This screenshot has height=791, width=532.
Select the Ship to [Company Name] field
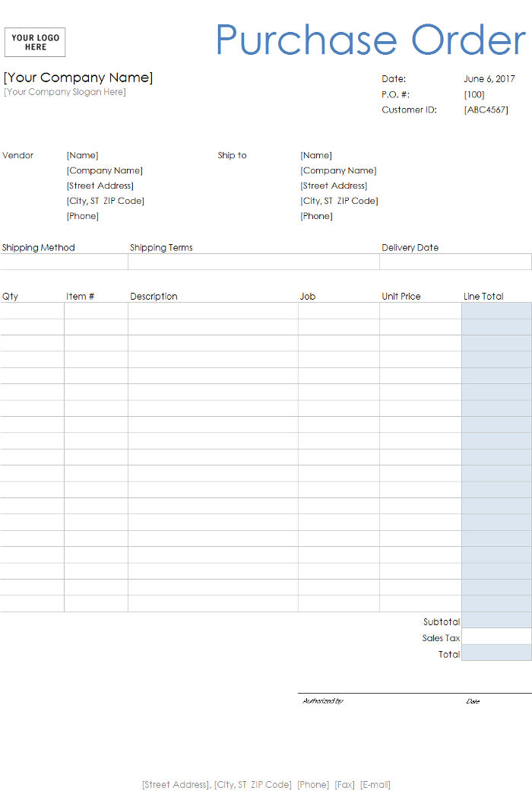(338, 170)
